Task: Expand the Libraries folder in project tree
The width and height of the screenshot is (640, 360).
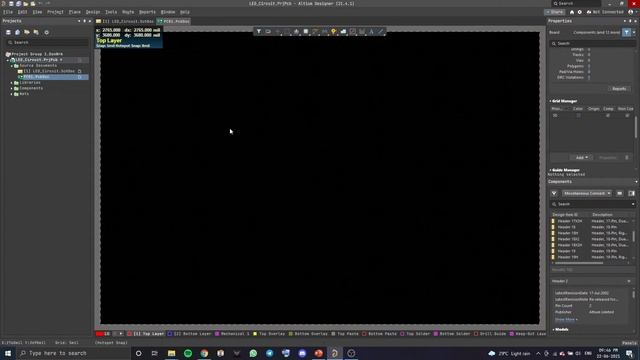Action: click(12, 83)
